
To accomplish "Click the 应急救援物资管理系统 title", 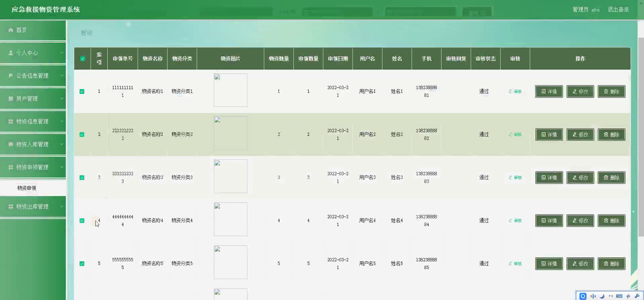I will (x=46, y=9).
